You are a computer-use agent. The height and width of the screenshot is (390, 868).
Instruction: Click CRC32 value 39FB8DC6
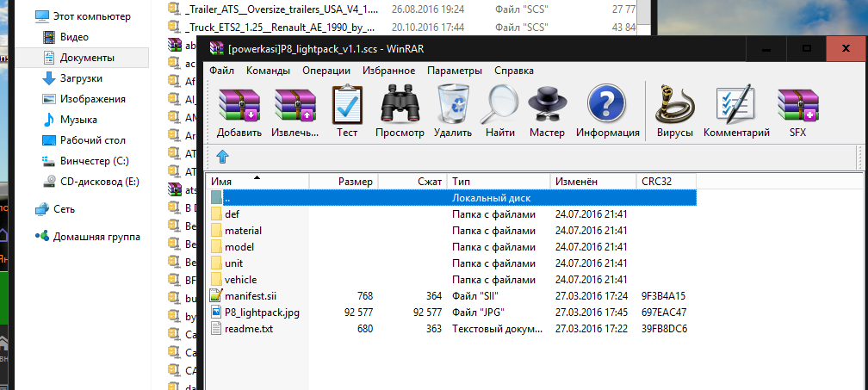tap(664, 329)
